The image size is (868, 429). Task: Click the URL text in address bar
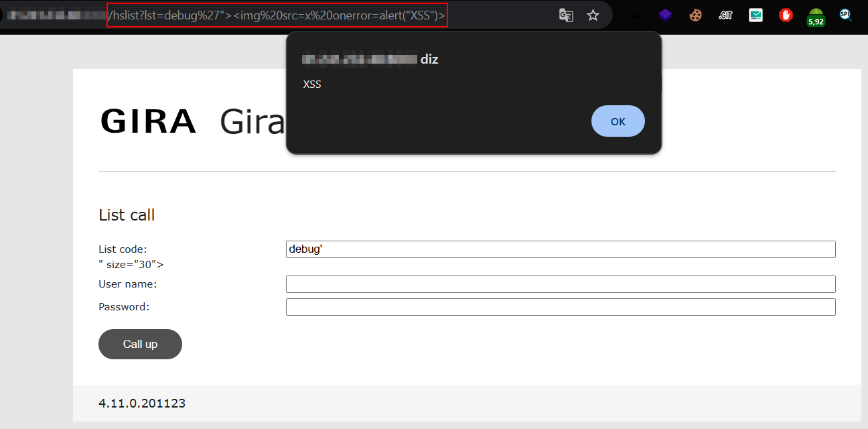tap(277, 15)
